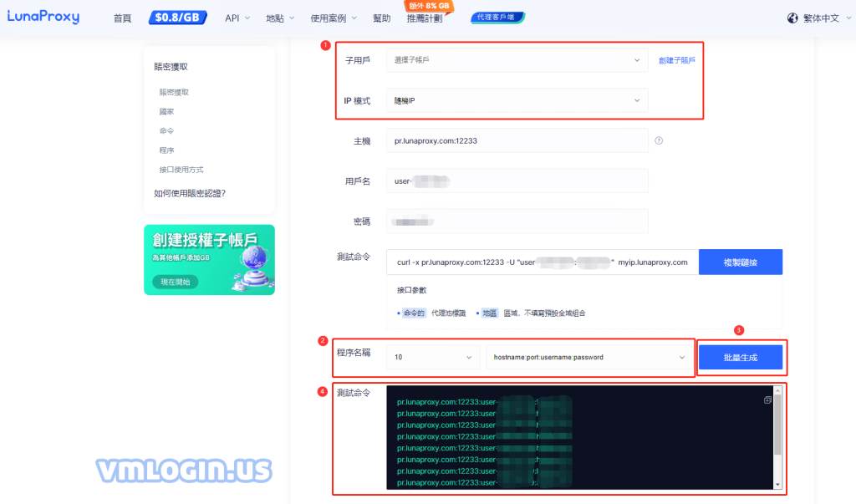The height and width of the screenshot is (504, 856).
Task: Open the 接口使用方式 sidebar item
Action: [181, 170]
